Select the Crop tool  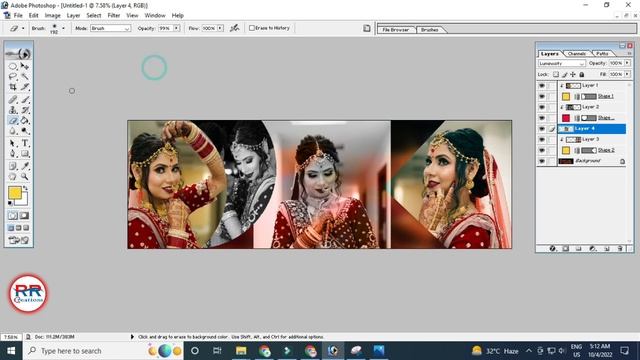[x=13, y=87]
